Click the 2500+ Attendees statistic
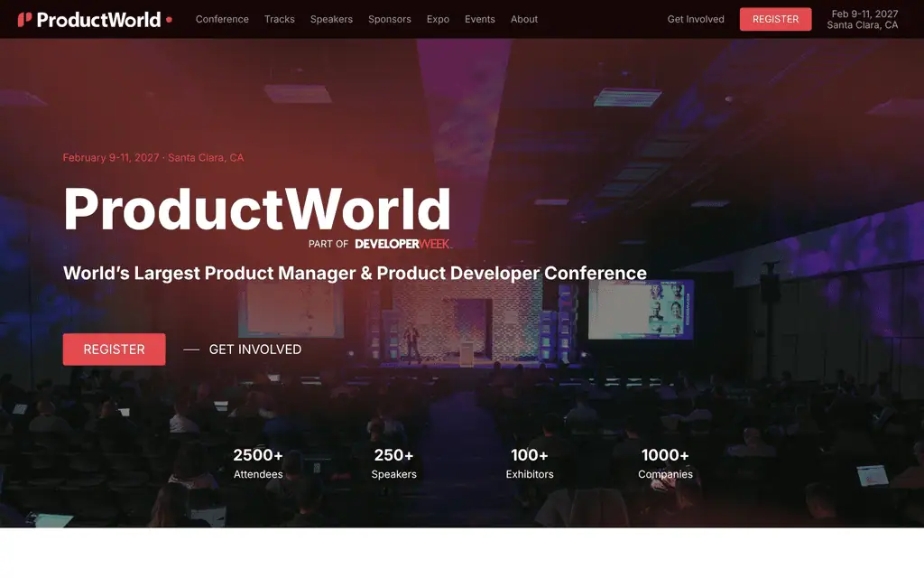Viewport: 924px width, 578px height. pyautogui.click(x=258, y=463)
